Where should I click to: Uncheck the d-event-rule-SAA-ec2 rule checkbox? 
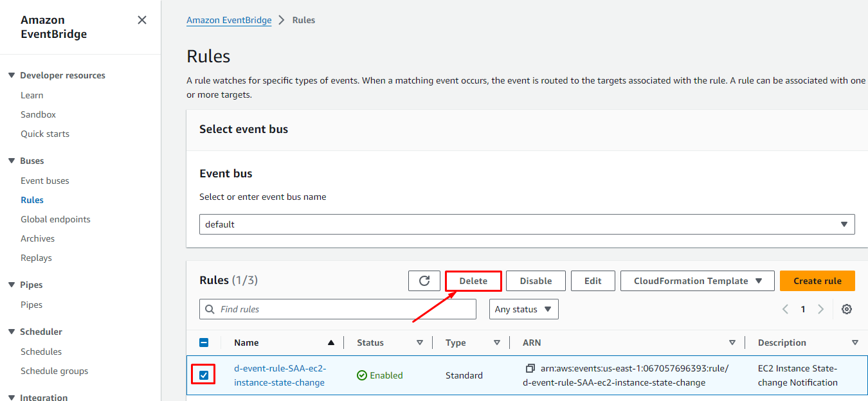204,375
